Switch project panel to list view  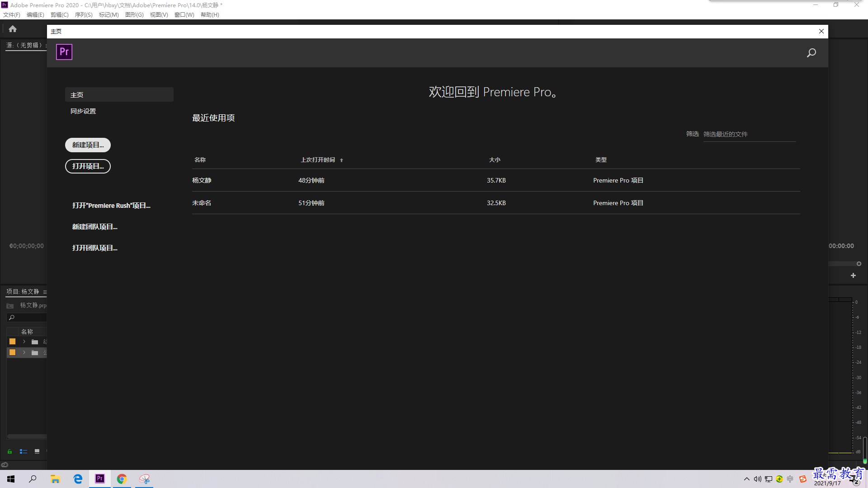click(24, 451)
